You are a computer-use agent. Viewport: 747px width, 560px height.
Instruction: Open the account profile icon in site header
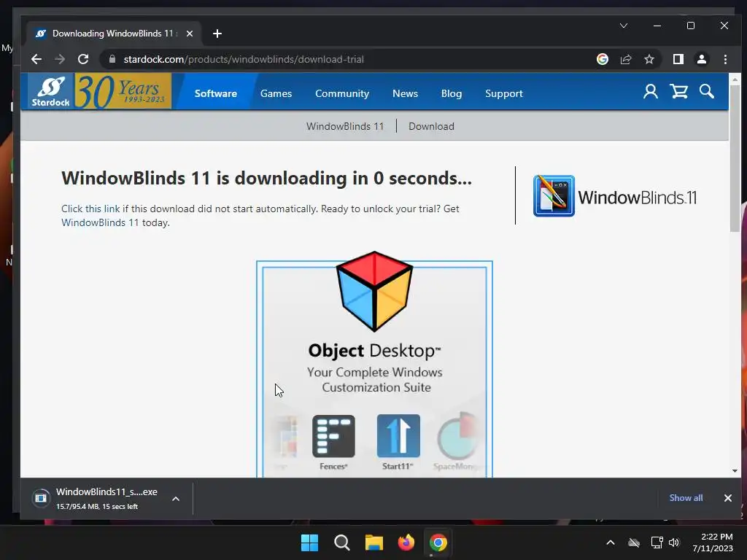pos(650,91)
